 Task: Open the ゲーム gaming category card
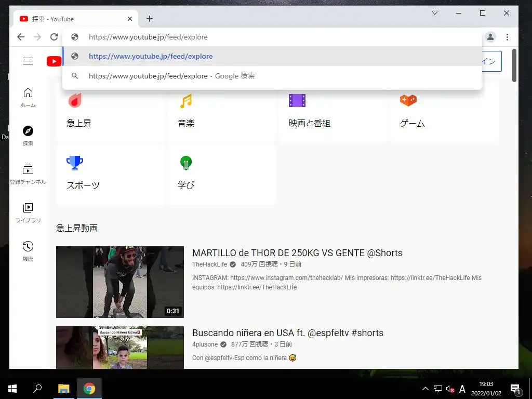pyautogui.click(x=444, y=112)
